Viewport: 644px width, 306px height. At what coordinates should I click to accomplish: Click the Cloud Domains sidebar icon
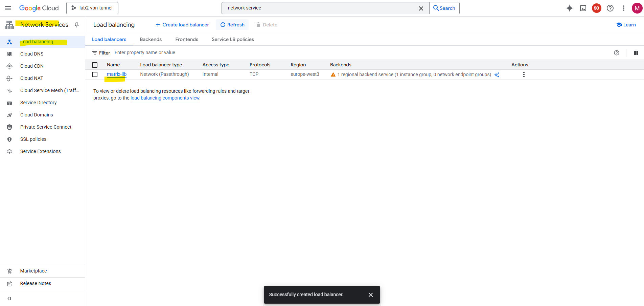[x=9, y=115]
